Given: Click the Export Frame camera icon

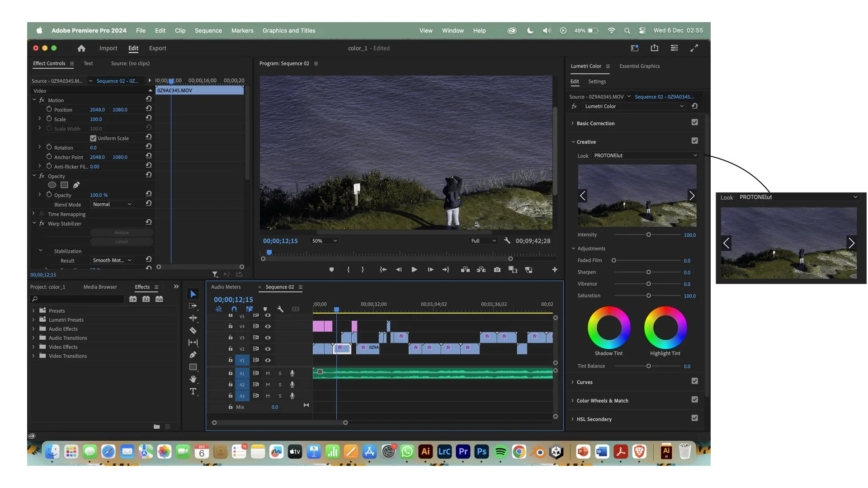Looking at the screenshot, I should 497,270.
